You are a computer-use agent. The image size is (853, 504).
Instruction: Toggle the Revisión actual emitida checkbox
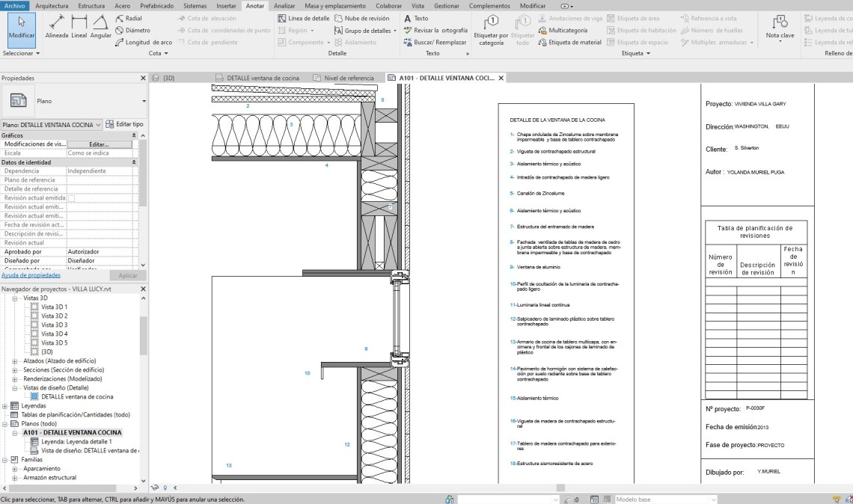(72, 198)
